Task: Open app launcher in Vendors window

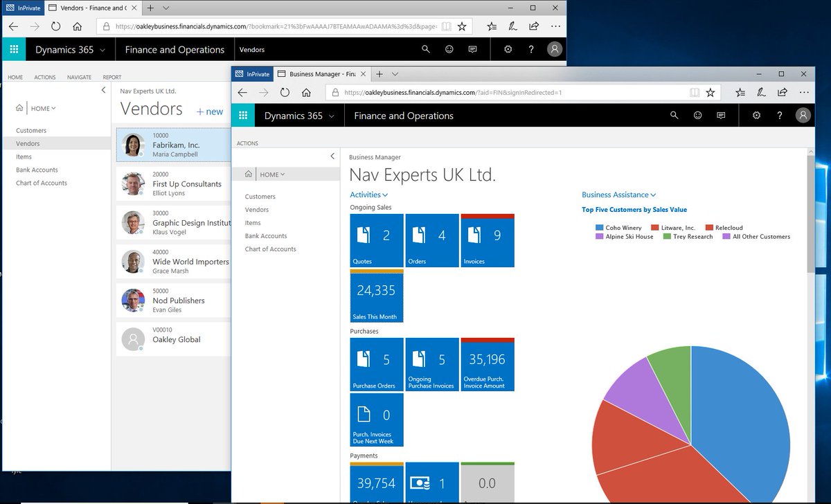Action: [x=14, y=49]
